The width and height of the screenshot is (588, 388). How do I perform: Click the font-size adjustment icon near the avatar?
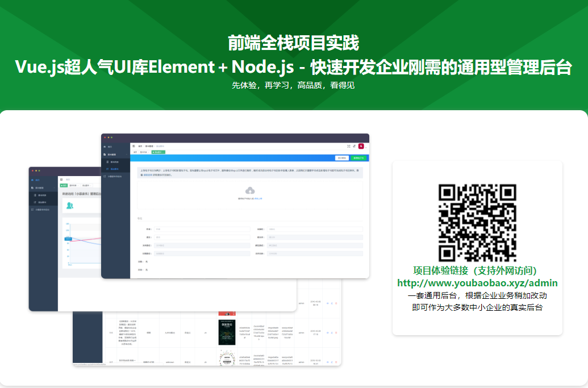point(354,146)
